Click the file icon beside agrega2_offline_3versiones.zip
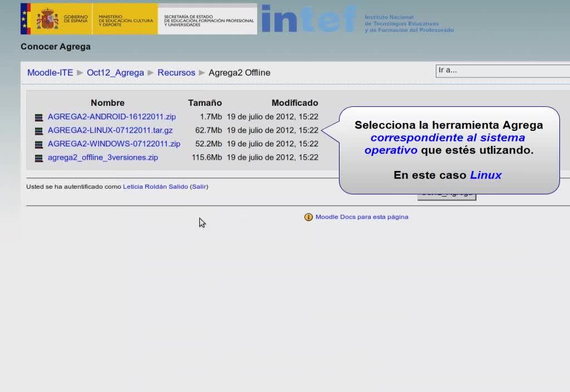 click(39, 158)
